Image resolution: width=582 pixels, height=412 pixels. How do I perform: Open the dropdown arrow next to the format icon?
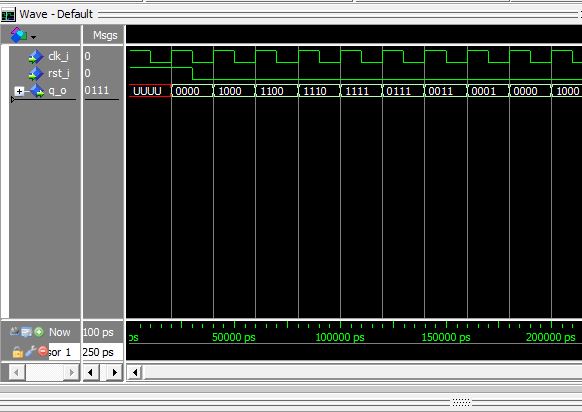coord(33,37)
